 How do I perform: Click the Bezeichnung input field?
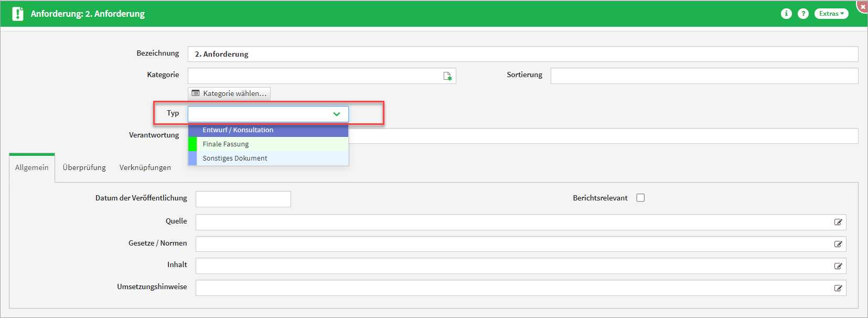coord(523,54)
